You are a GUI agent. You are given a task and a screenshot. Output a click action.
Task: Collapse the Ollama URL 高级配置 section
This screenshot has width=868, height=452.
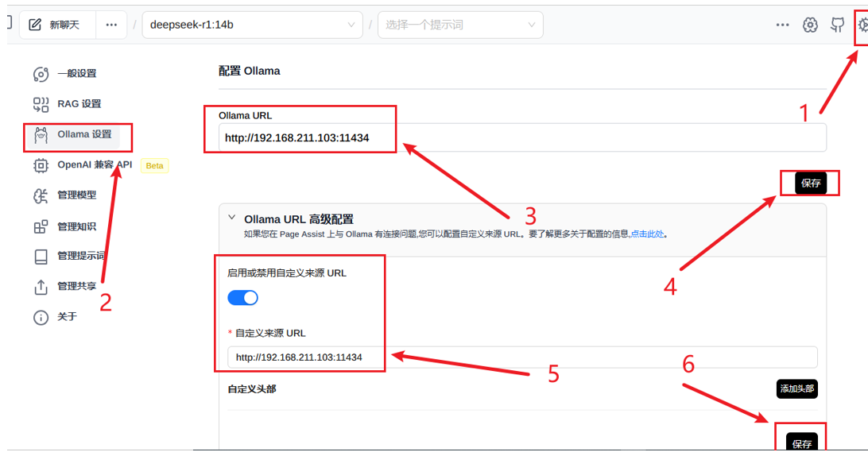pyautogui.click(x=232, y=218)
